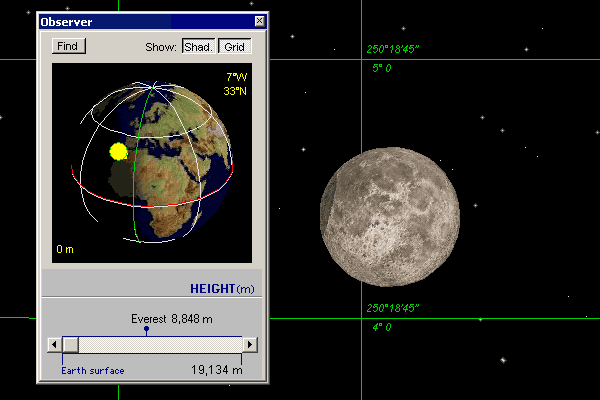Viewport: 600px width, 400px height.
Task: Click the 33°N latitude readout
Action: pyautogui.click(x=235, y=91)
